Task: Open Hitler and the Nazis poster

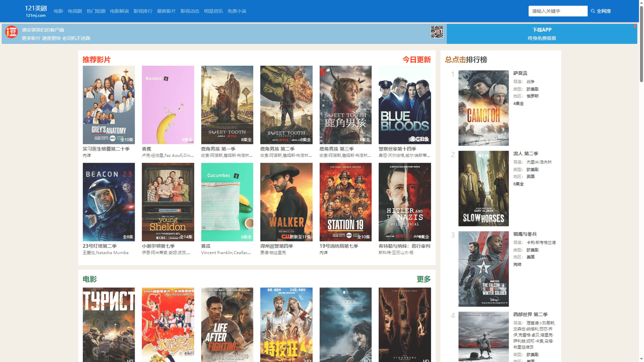Action: [405, 202]
